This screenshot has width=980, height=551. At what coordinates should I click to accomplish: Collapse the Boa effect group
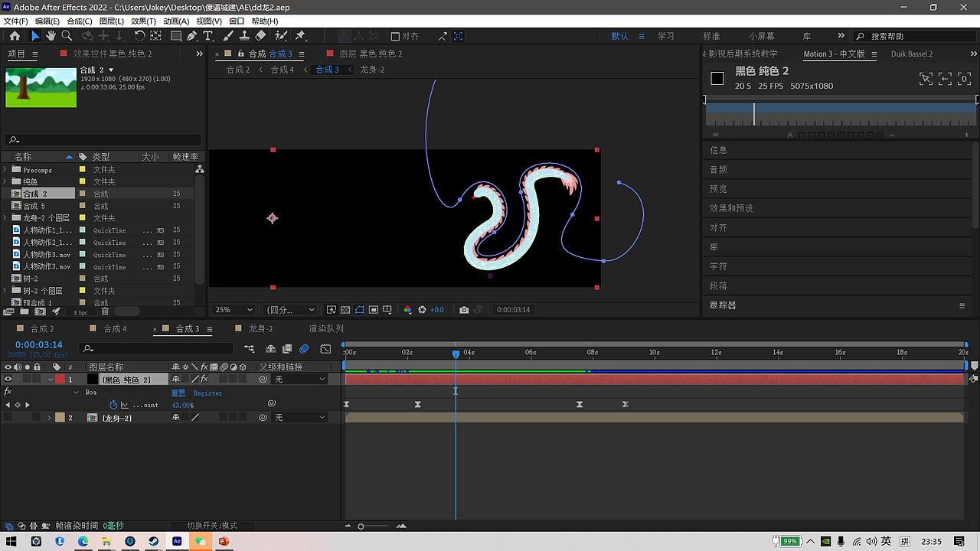click(x=77, y=393)
